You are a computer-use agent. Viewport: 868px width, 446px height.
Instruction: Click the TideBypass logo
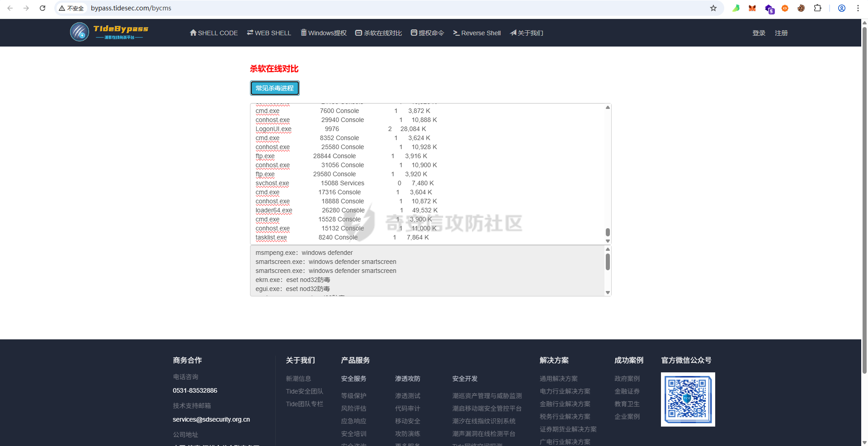click(109, 32)
